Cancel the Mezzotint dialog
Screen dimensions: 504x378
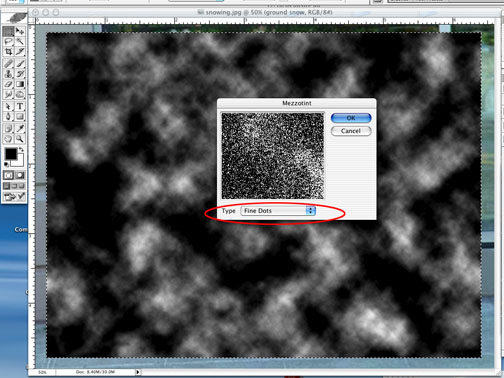[x=351, y=131]
